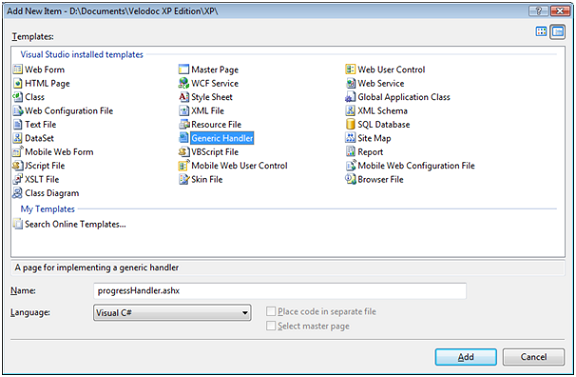Select the HTML Page template icon
576x377 pixels.
pos(18,83)
